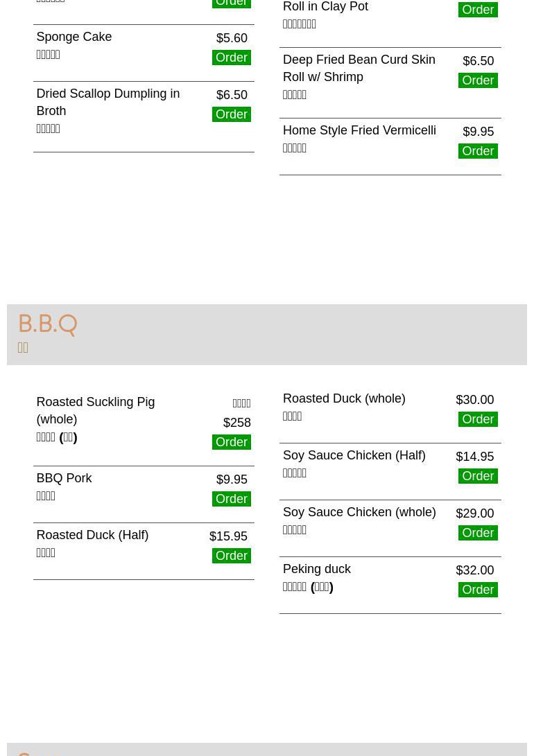This screenshot has height=756, width=534.
Task: Order Soy Sauce Chicken (Half)
Action: [478, 476]
